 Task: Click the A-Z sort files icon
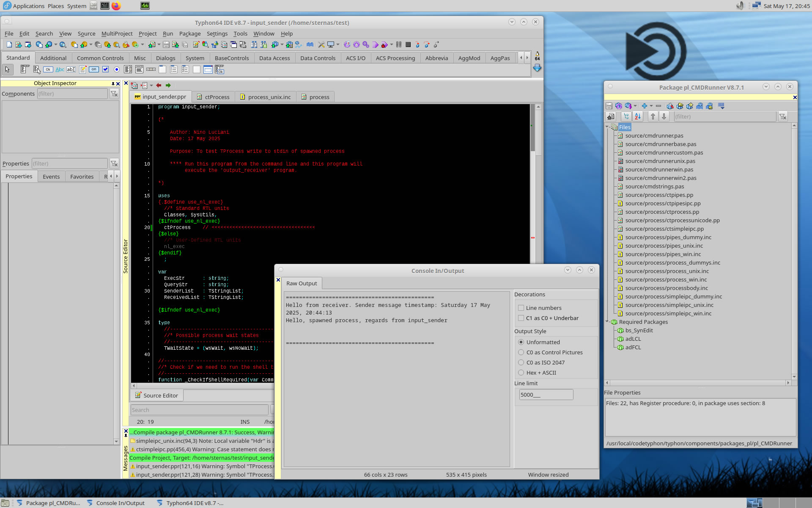click(638, 116)
